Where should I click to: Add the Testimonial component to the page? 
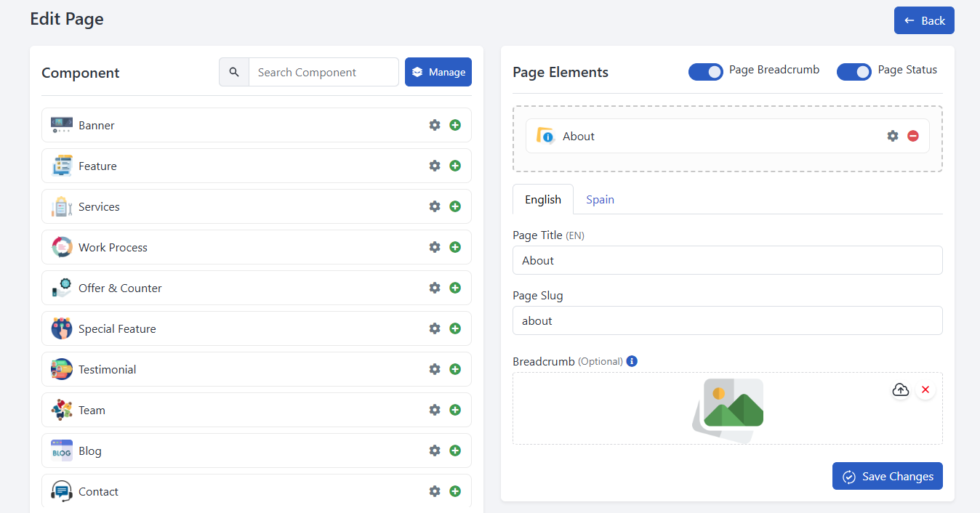(x=455, y=369)
